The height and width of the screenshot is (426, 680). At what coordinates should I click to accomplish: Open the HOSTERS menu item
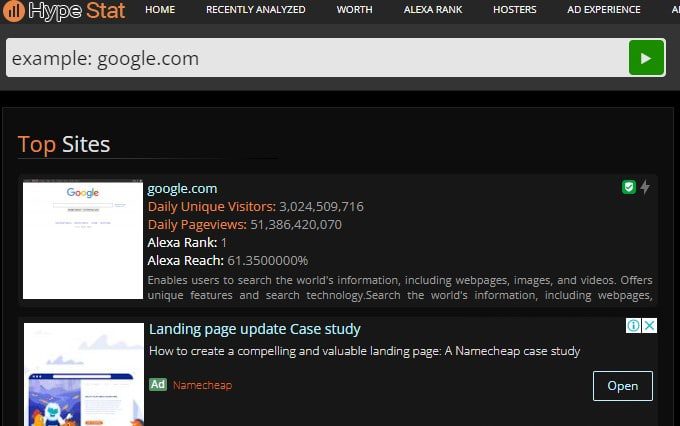pyautogui.click(x=514, y=10)
